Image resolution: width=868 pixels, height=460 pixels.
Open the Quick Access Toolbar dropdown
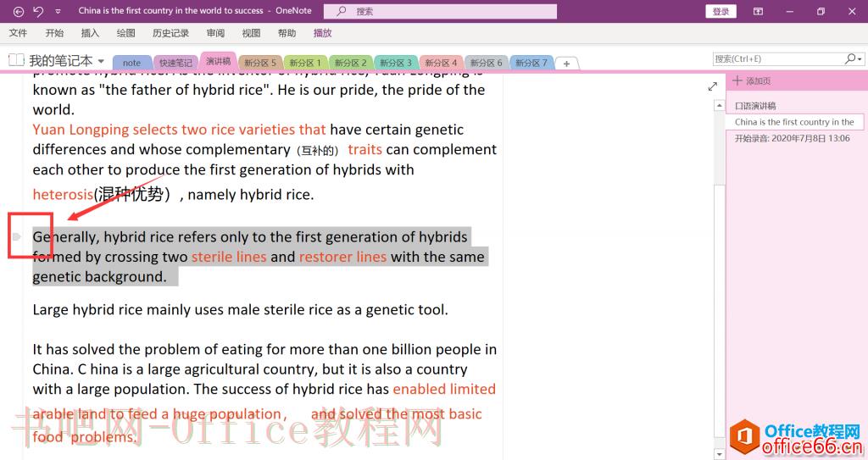pyautogui.click(x=58, y=12)
